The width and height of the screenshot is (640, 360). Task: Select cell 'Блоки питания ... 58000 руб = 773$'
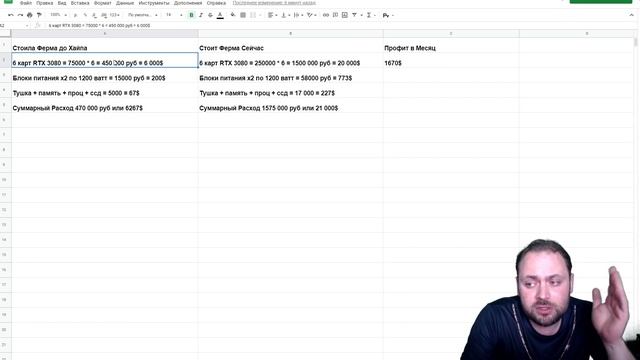click(291, 76)
